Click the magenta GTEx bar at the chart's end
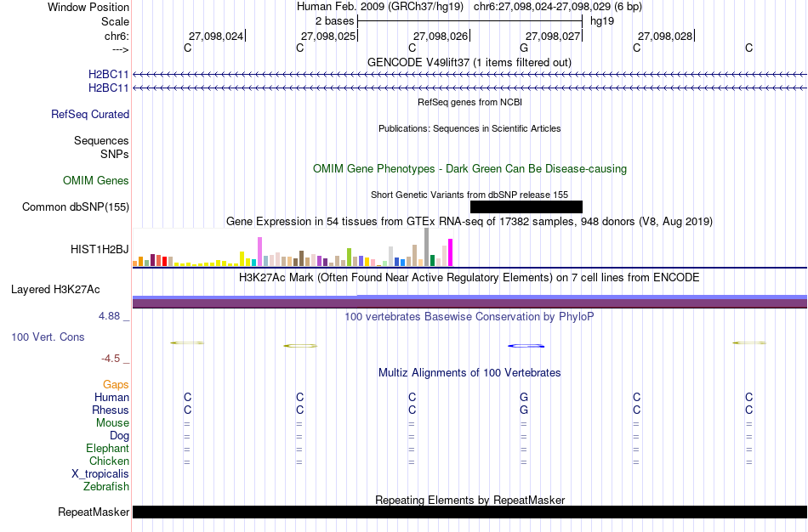This screenshot has width=808, height=532. (451, 252)
